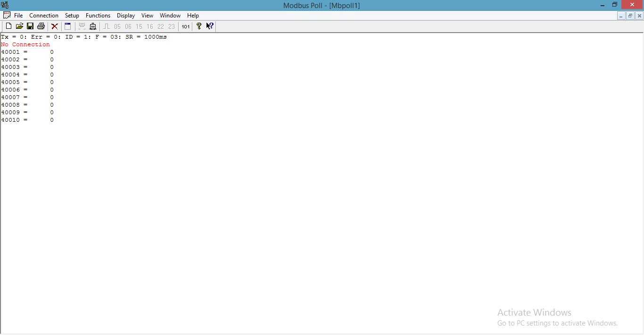This screenshot has width=644, height=335.
Task: Click the 101 toolbar button
Action: coord(186,26)
